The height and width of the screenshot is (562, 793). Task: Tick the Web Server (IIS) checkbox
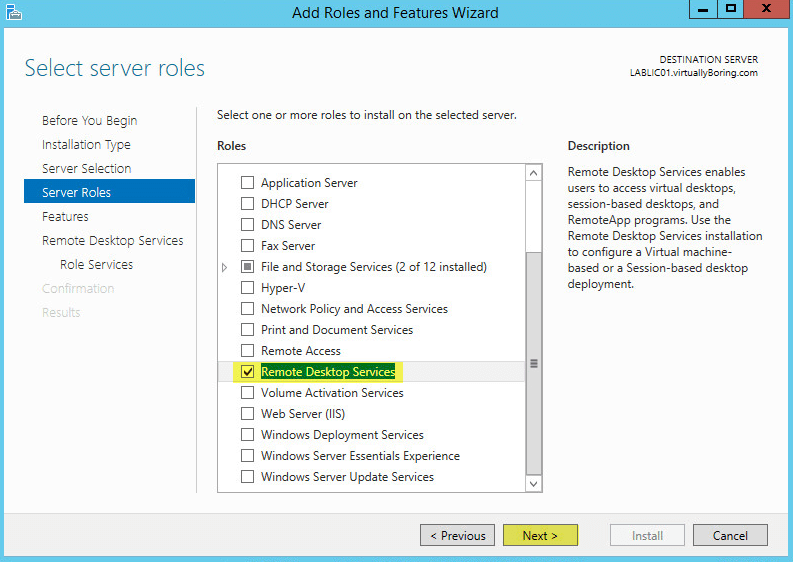coord(247,414)
